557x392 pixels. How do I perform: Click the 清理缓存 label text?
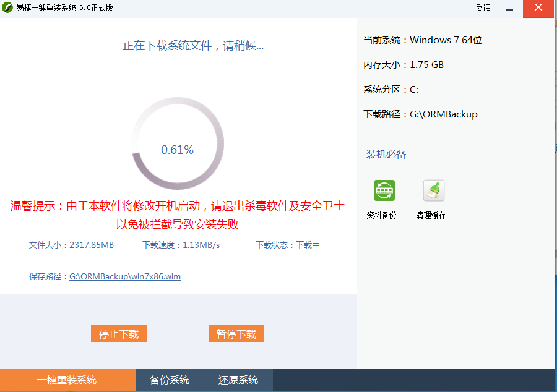point(431,215)
